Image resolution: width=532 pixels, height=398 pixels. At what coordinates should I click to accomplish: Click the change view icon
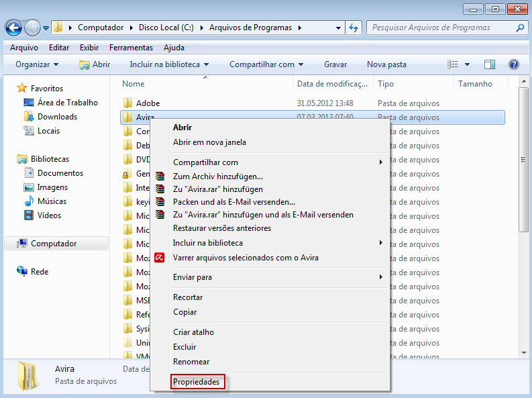pyautogui.click(x=453, y=64)
